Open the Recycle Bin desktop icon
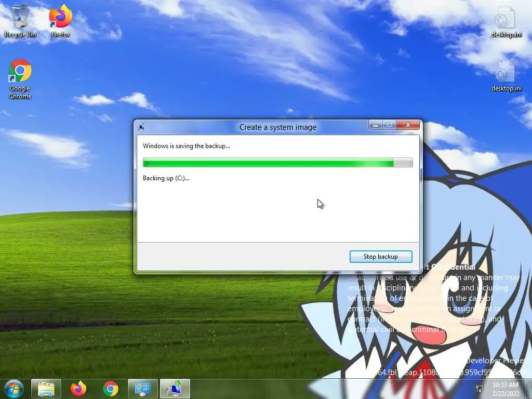532x399 pixels. coord(20,21)
